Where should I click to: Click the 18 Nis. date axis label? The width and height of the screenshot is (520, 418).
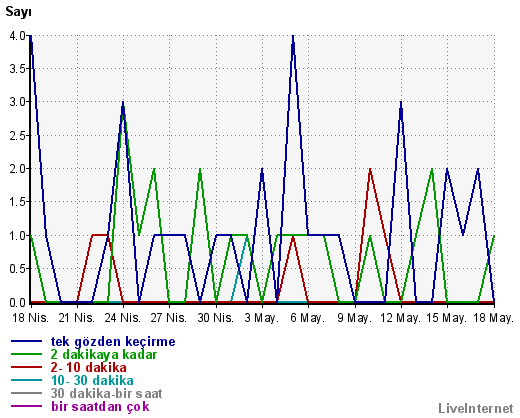[31, 318]
